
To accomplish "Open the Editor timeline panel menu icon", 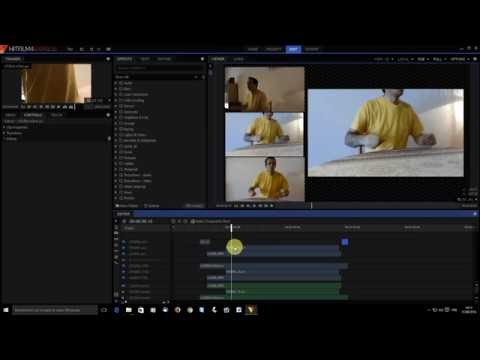I will [x=475, y=214].
